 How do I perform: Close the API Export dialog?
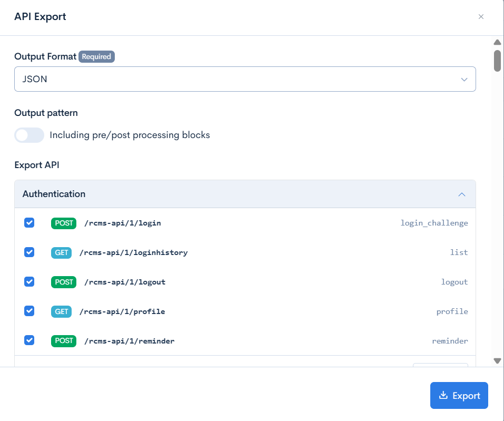tap(480, 17)
